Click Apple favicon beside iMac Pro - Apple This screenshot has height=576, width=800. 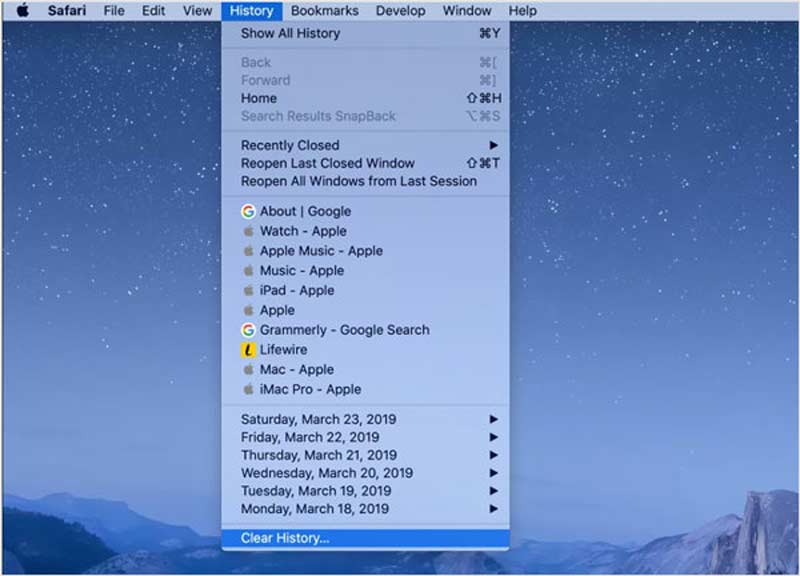[x=248, y=389]
